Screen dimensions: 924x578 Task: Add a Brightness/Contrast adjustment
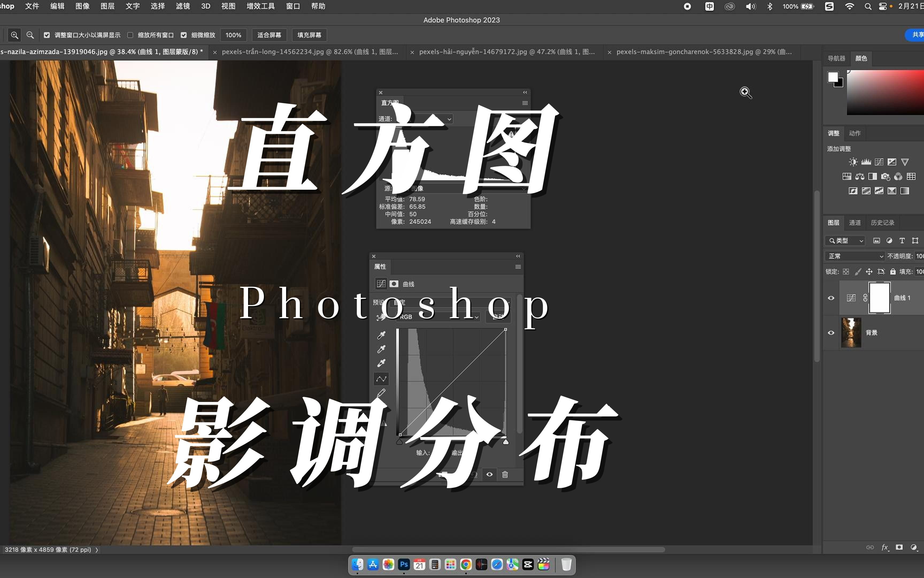point(853,162)
